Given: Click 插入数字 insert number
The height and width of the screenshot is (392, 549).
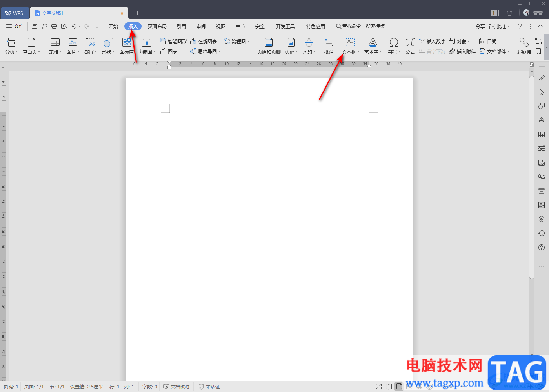Looking at the screenshot, I should tap(432, 41).
